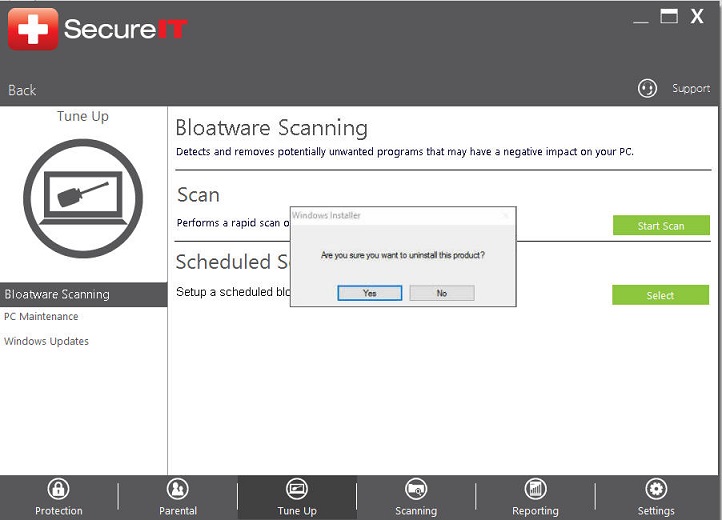Maximize the SecureIT window
Viewport: 722px width, 520px height.
click(x=669, y=17)
